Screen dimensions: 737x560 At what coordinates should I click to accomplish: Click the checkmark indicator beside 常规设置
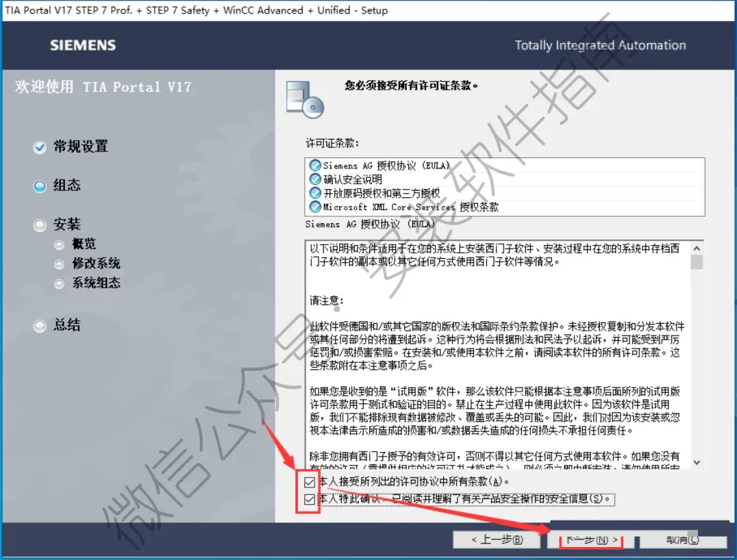tap(40, 147)
